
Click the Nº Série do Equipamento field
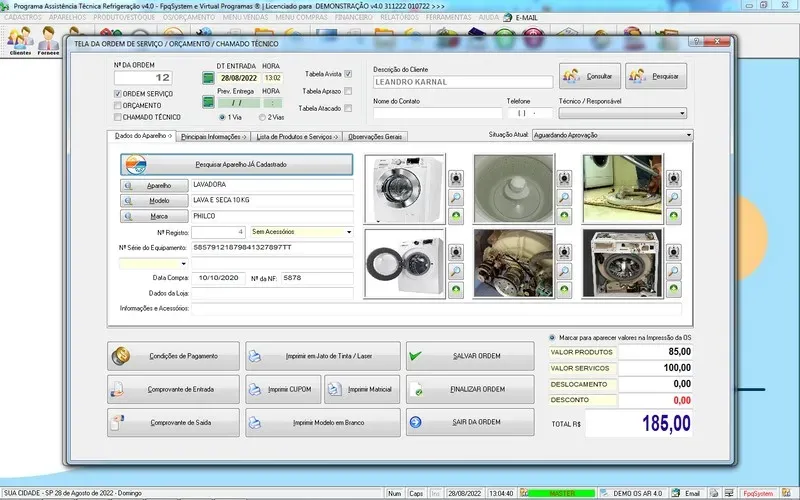[x=272, y=246]
